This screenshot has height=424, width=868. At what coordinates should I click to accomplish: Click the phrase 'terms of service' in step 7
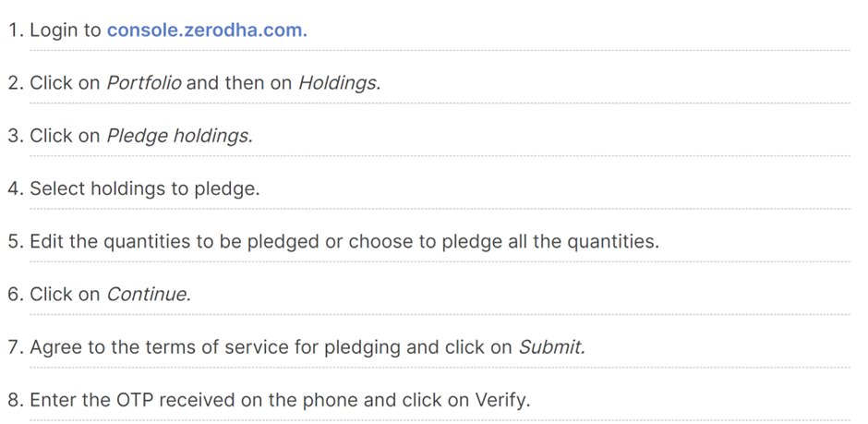(x=215, y=347)
